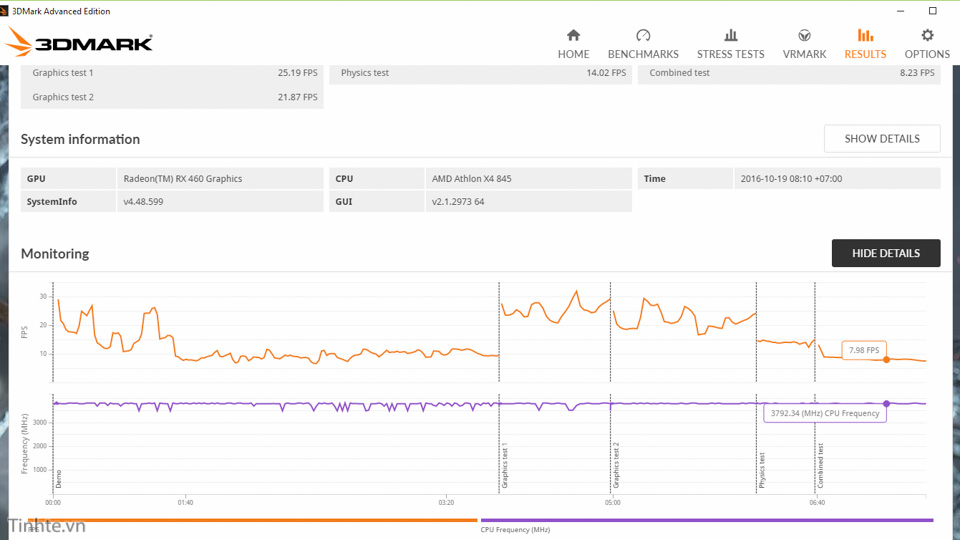This screenshot has width=960, height=540.
Task: Click the orange FPS legend bar
Action: 252,520
